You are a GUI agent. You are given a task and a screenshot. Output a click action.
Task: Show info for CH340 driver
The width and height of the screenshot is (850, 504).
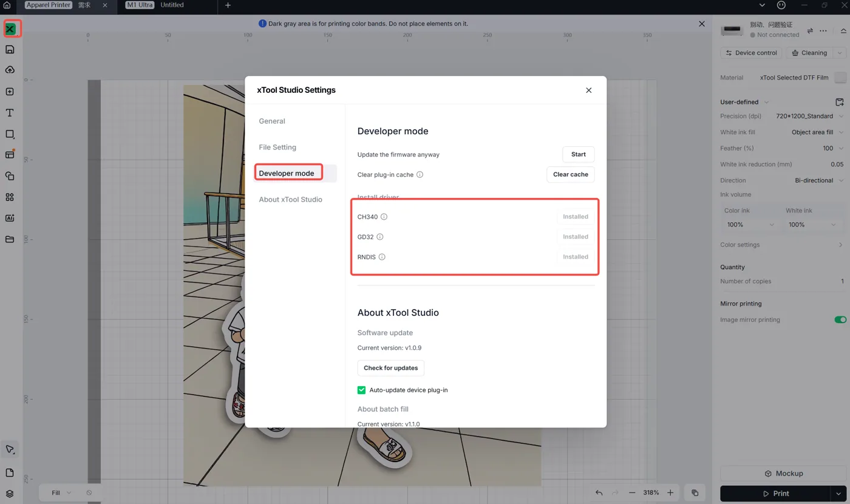[384, 217]
